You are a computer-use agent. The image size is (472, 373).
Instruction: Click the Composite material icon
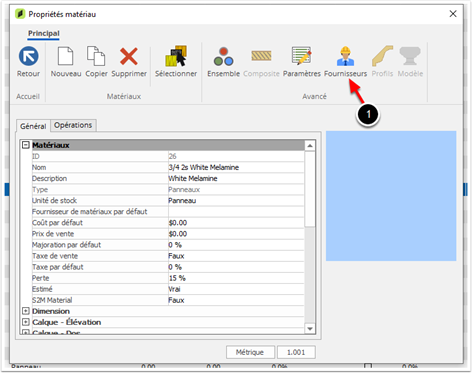261,55
